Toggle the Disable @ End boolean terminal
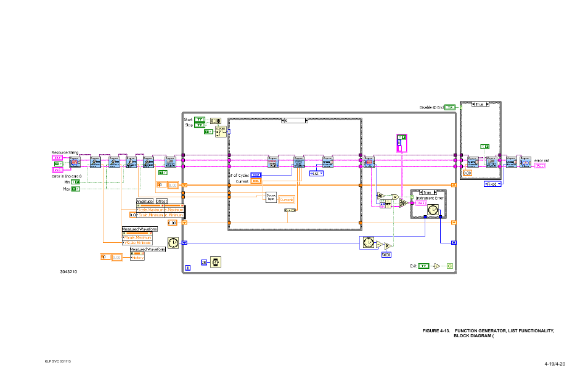 click(x=450, y=107)
